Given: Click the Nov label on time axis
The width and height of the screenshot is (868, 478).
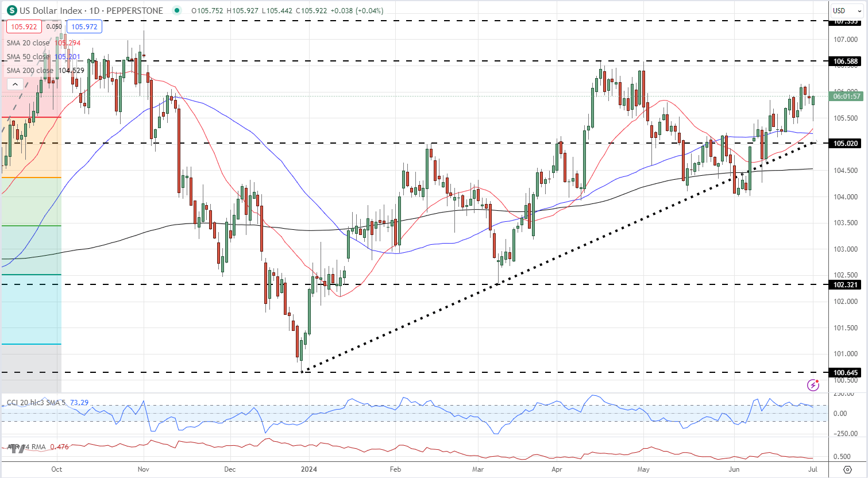Looking at the screenshot, I should [144, 469].
